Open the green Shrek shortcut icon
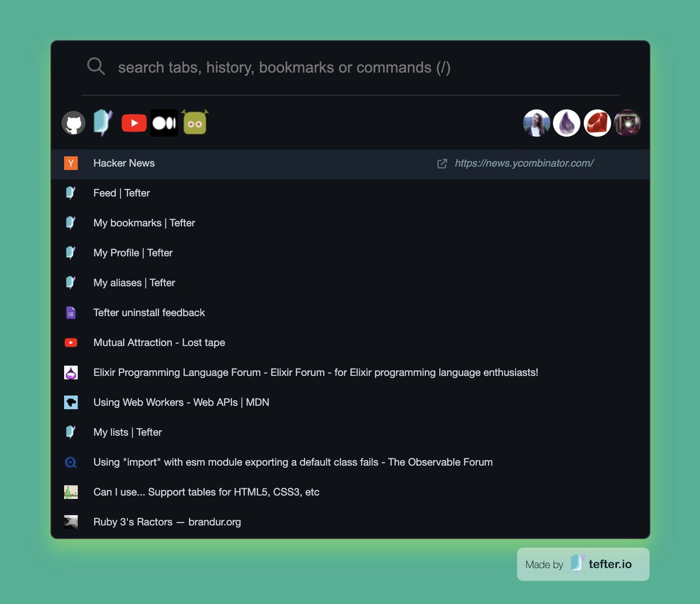 coord(194,122)
